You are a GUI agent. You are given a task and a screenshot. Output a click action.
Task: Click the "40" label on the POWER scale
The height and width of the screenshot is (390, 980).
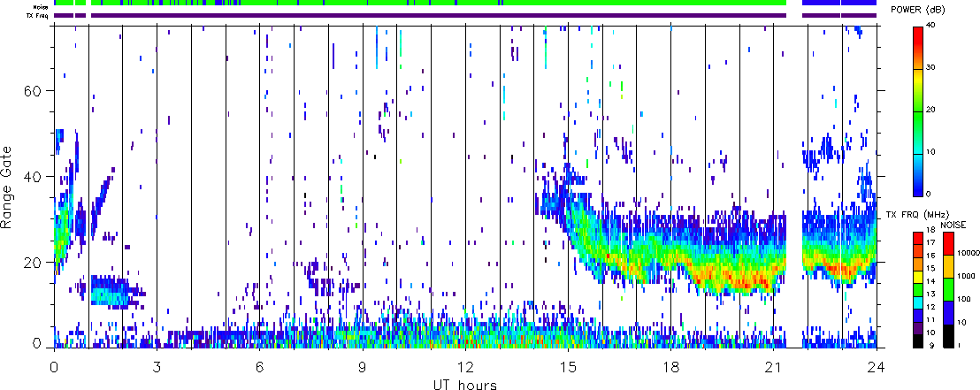[932, 25]
